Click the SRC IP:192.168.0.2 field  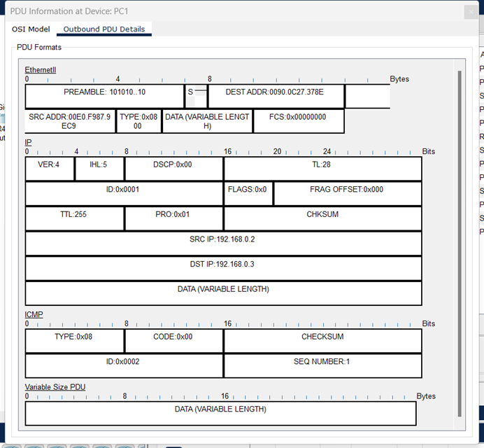point(224,244)
